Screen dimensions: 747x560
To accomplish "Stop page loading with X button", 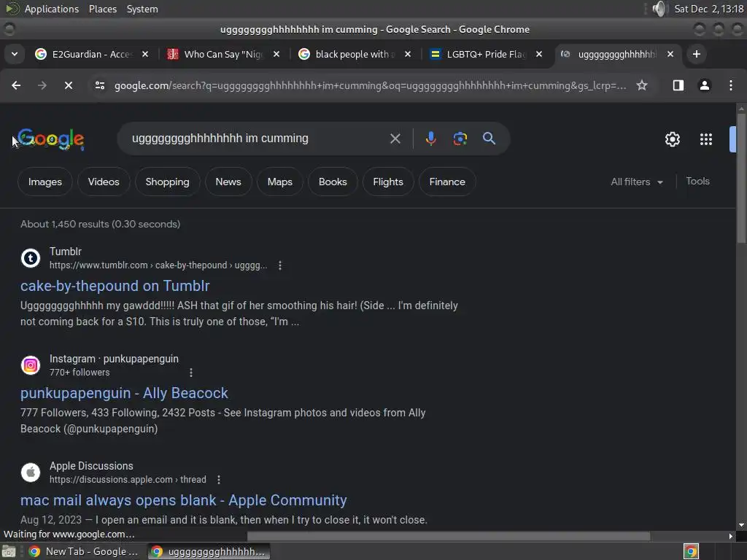I will pos(68,85).
